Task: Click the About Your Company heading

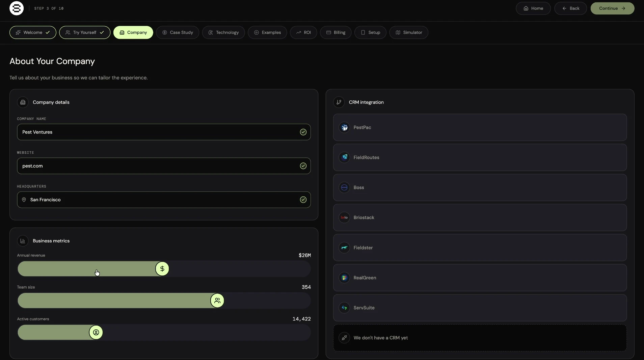Action: 52,61
